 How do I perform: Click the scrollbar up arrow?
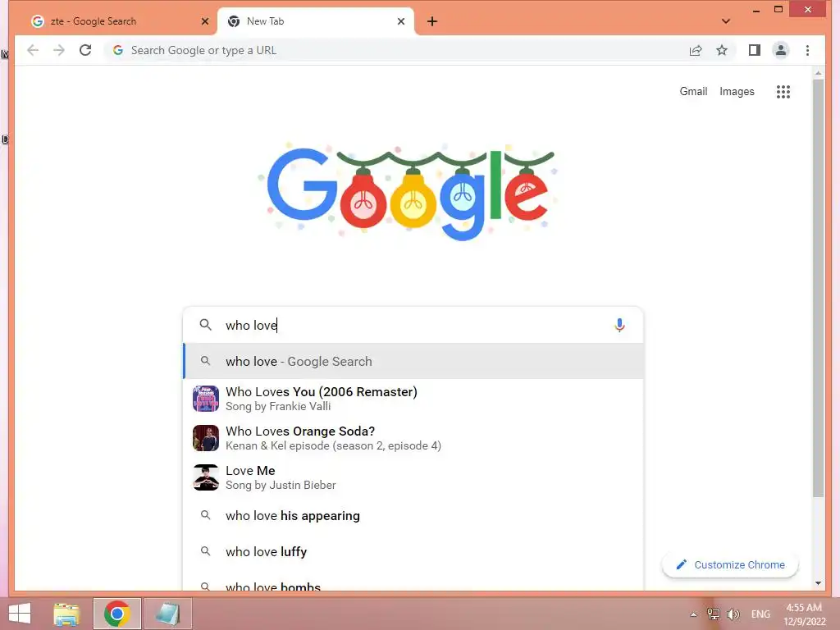pyautogui.click(x=818, y=73)
